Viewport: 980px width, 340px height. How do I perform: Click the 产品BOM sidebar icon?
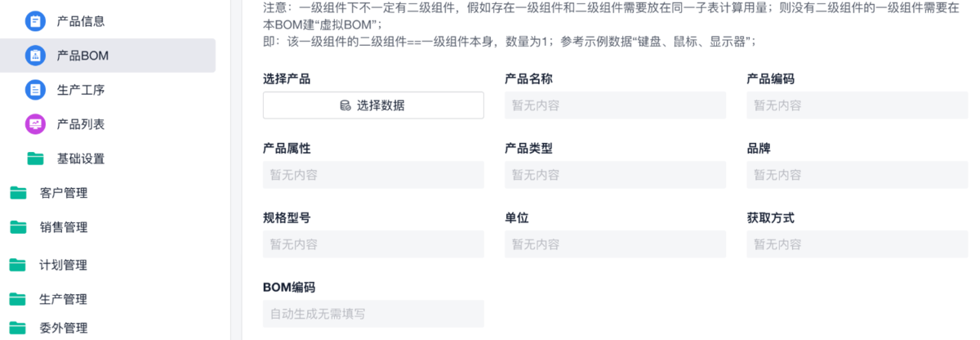coord(35,56)
